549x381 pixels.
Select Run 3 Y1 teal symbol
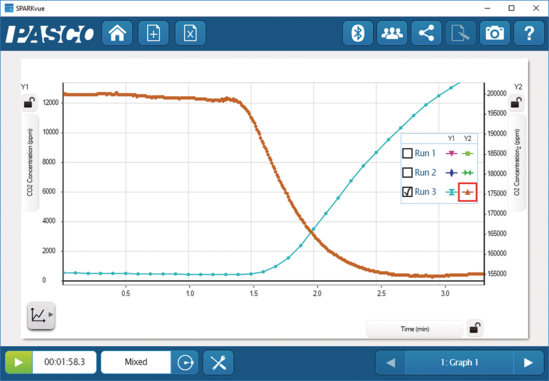451,192
